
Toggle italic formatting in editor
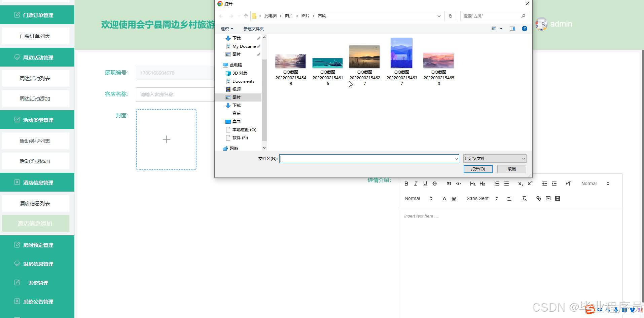(x=416, y=184)
